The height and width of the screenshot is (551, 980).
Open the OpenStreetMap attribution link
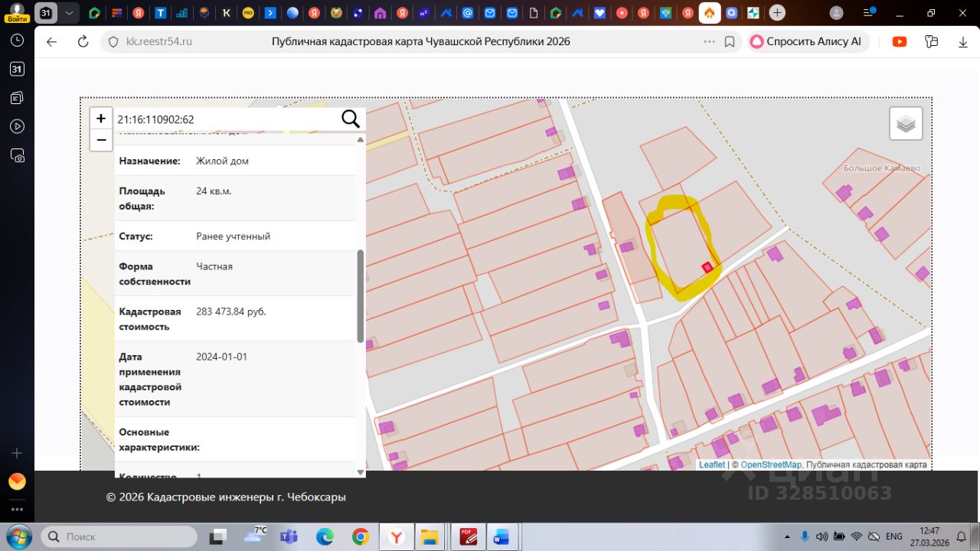pos(771,465)
